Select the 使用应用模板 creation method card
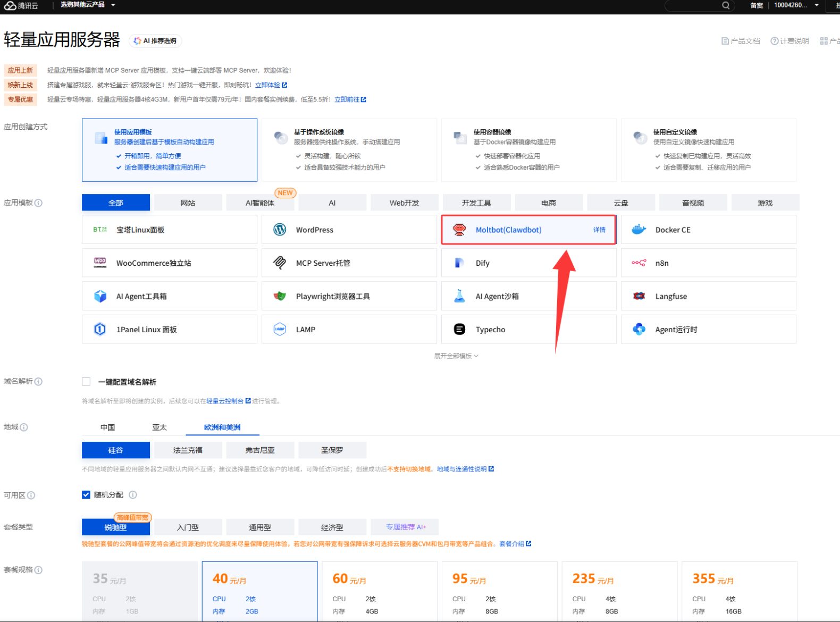The width and height of the screenshot is (840, 622). click(170, 150)
